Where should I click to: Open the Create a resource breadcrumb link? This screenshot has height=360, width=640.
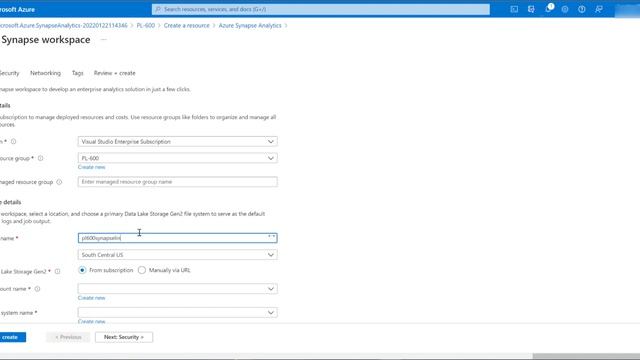[187, 25]
